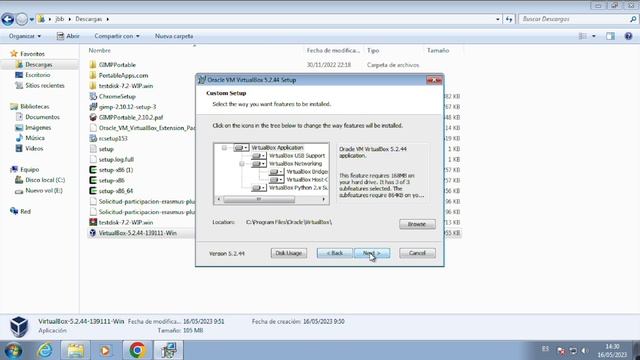Image resolution: width=640 pixels, height=360 pixels.
Task: Open VirtualBox Application feature install dropdown
Action: tap(241, 148)
